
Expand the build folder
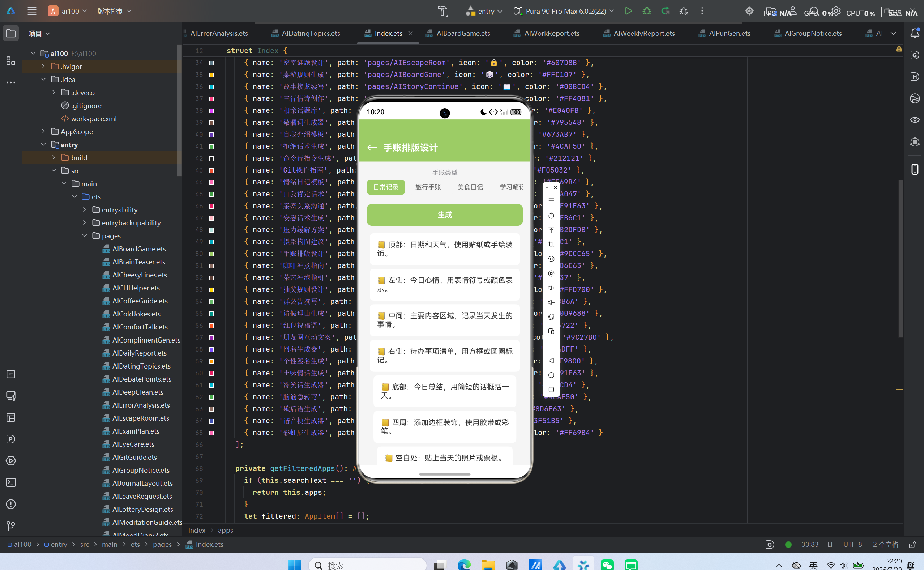pyautogui.click(x=54, y=158)
